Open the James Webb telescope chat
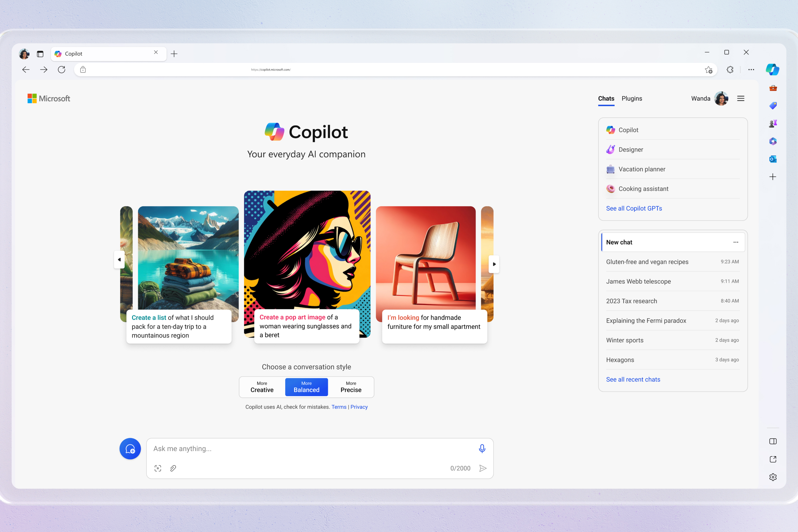This screenshot has width=798, height=532. 638,281
